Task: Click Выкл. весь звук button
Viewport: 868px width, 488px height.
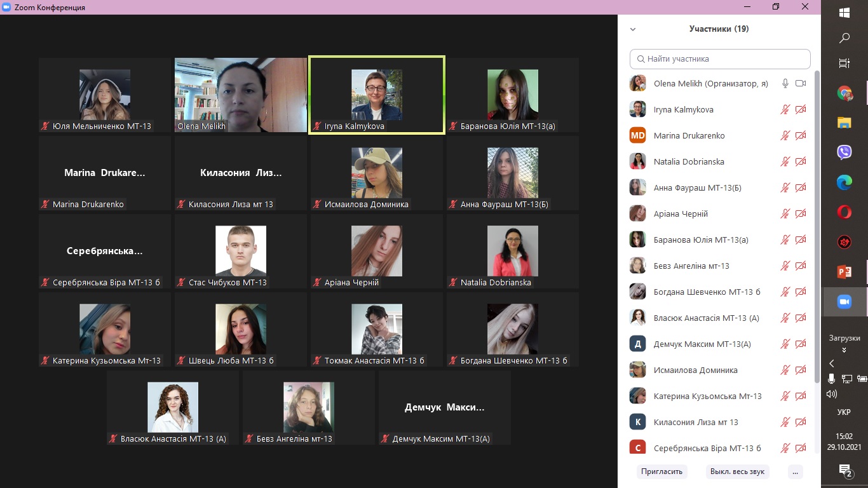Action: coord(738,471)
